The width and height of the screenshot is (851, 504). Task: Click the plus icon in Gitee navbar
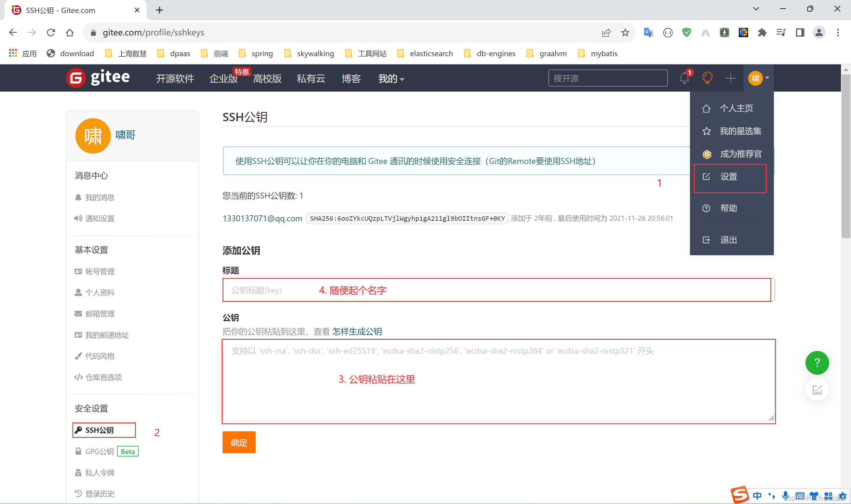click(730, 79)
